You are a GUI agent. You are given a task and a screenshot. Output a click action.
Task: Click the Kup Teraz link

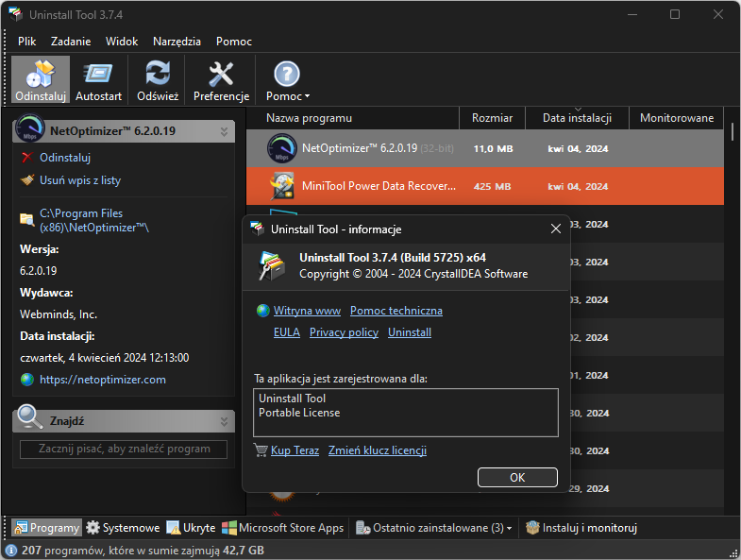tap(295, 450)
